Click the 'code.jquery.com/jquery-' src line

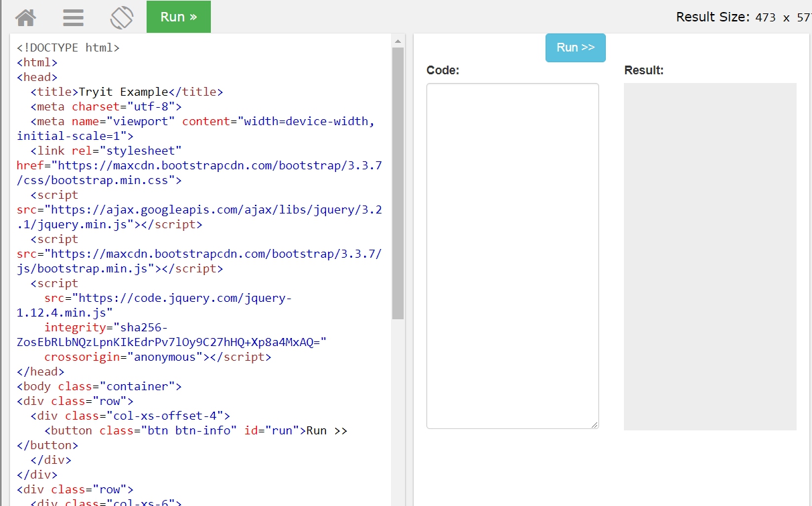pos(168,299)
